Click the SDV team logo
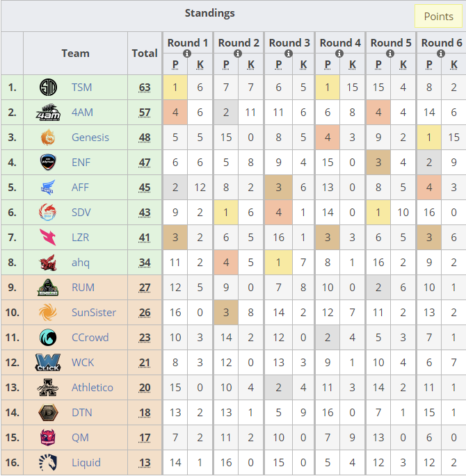The height and width of the screenshot is (476, 466). (48, 212)
